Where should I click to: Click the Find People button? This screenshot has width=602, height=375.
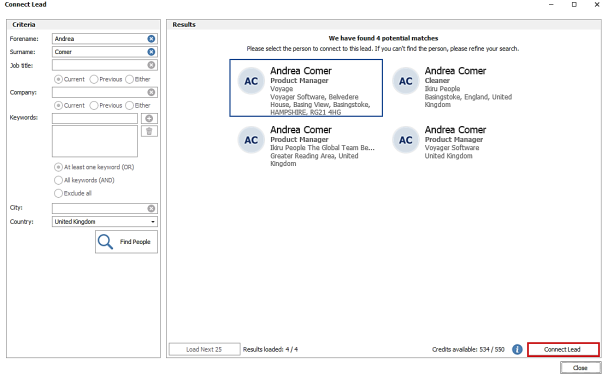point(126,242)
